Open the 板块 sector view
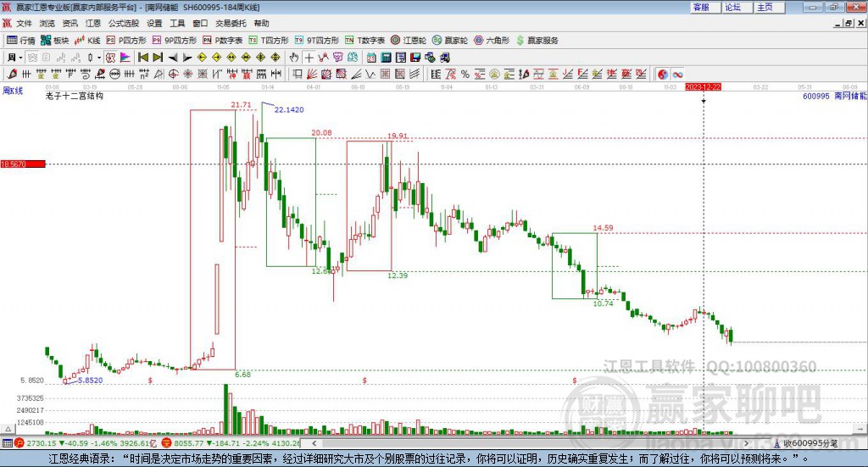 pyautogui.click(x=54, y=41)
